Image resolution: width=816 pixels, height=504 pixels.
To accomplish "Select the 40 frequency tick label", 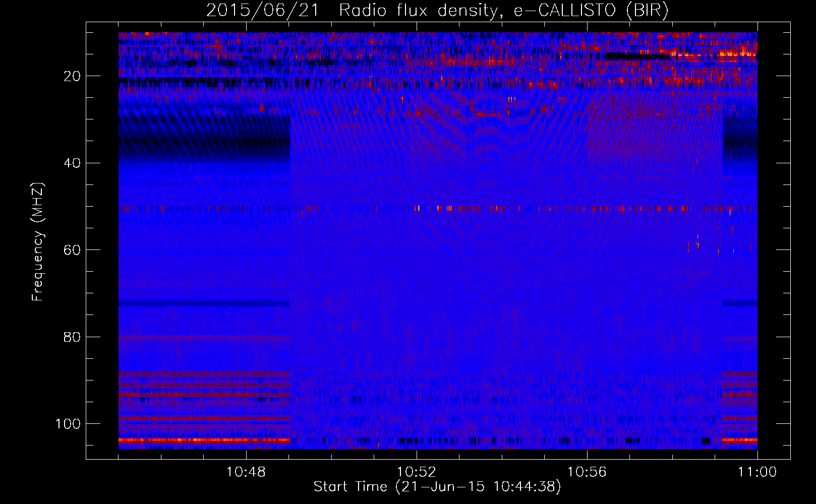I will (x=73, y=163).
